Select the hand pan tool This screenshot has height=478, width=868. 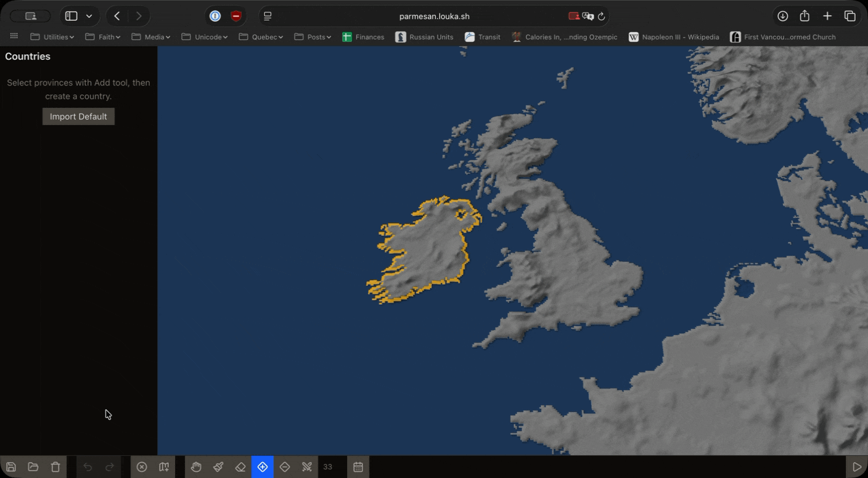coord(196,467)
